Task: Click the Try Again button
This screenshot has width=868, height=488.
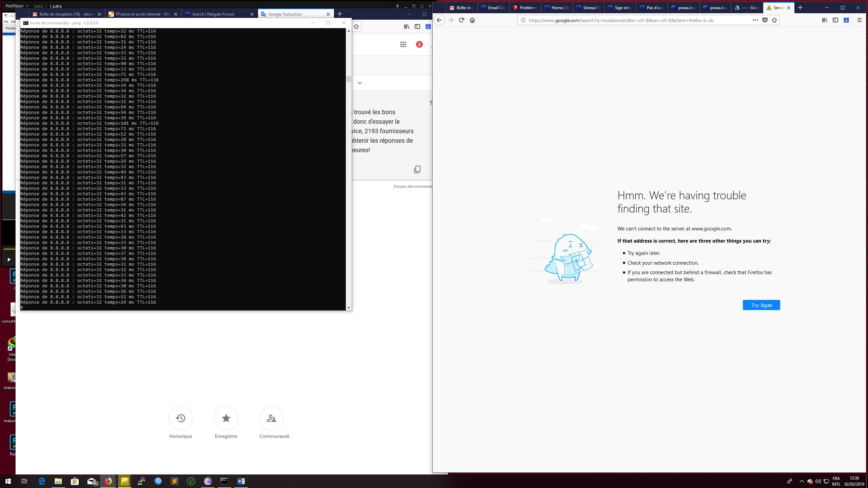Action: (761, 305)
